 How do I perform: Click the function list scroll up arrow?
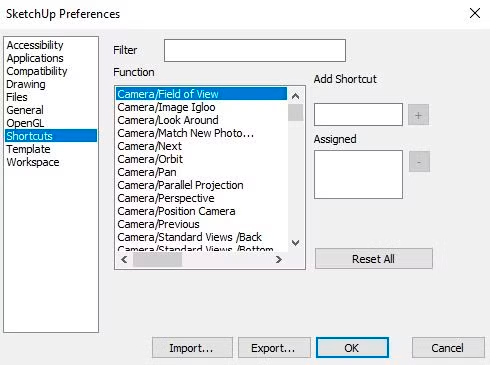click(x=295, y=97)
